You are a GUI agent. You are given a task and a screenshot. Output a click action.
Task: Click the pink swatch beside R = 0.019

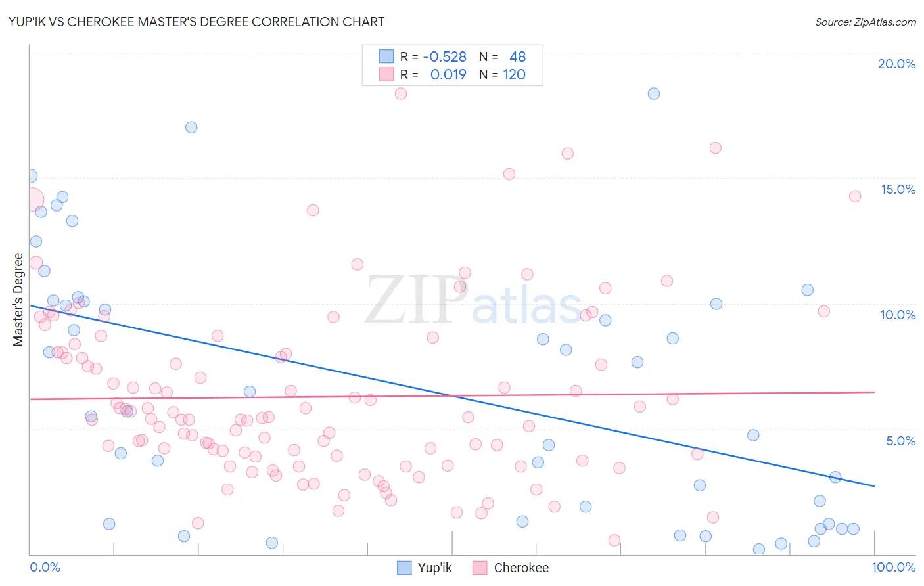tap(386, 74)
